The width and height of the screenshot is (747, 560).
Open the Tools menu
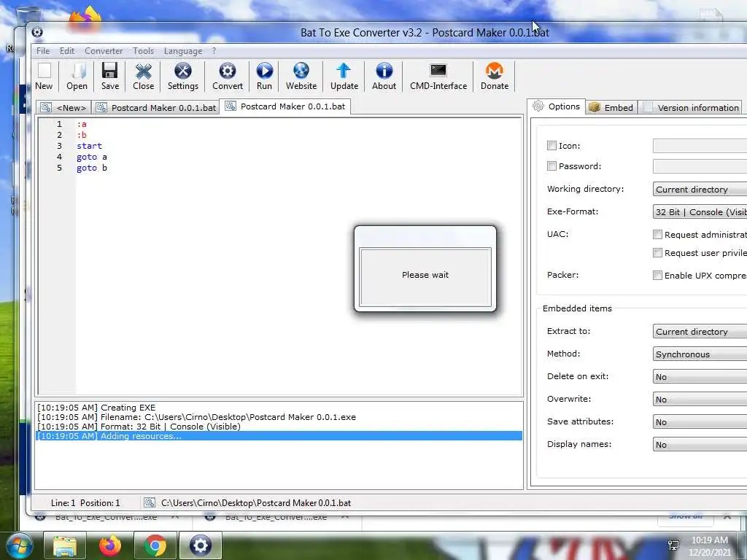[x=143, y=50]
